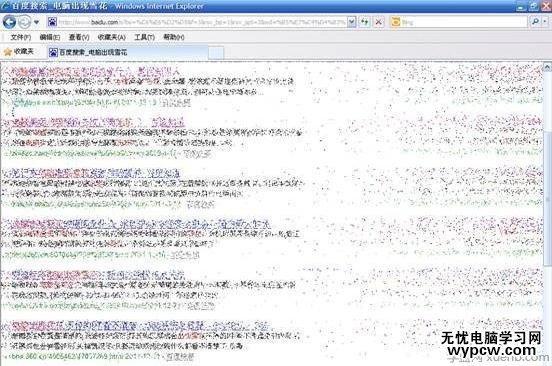The height and width of the screenshot is (366, 552).
Task: Open the recent pages dropdown beside Forward
Action: click(x=36, y=22)
